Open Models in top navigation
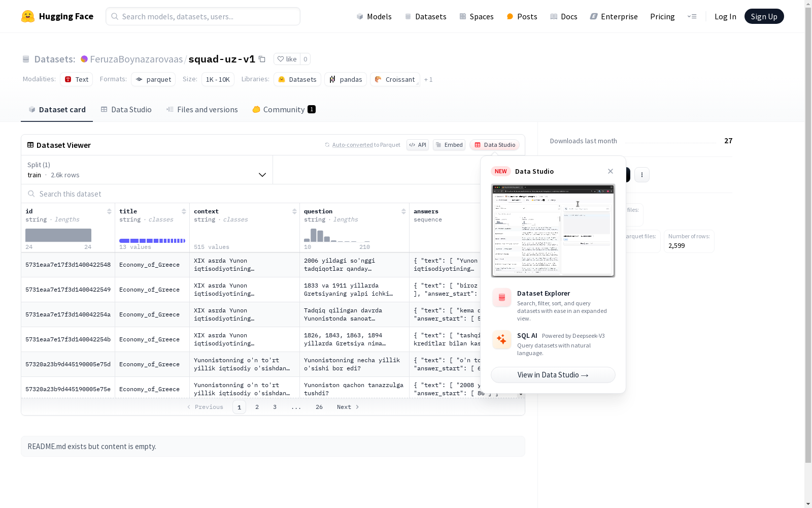The image size is (812, 508). tap(374, 16)
